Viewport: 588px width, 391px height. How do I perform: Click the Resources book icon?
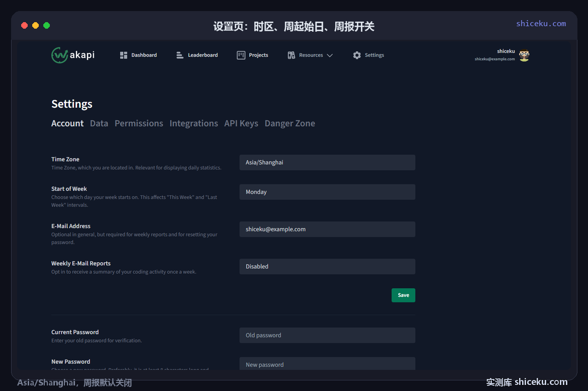pyautogui.click(x=291, y=55)
